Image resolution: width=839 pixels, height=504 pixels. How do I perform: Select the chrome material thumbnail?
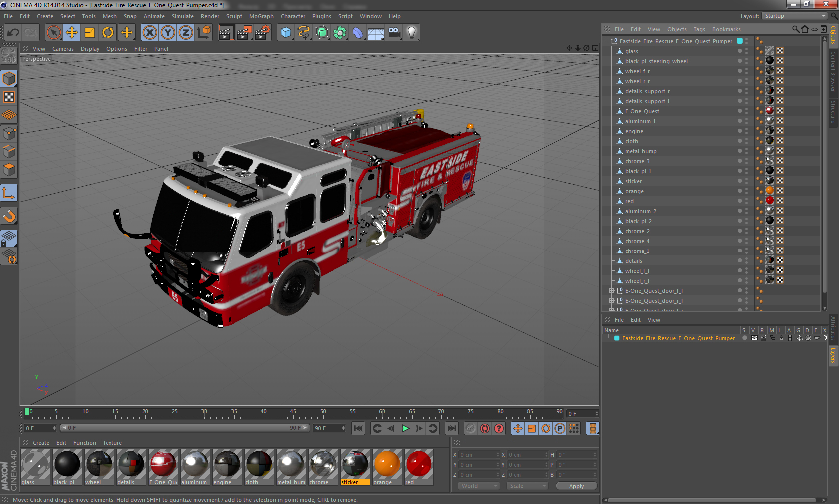323,467
